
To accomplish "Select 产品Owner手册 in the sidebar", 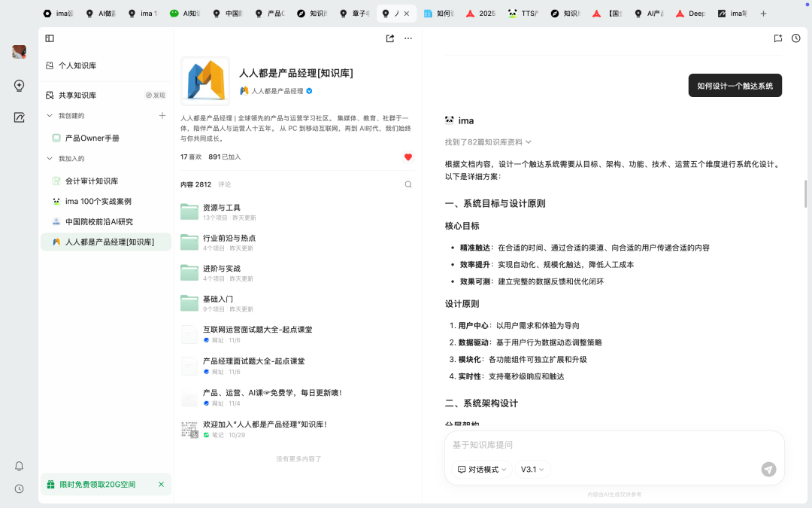I will [92, 138].
